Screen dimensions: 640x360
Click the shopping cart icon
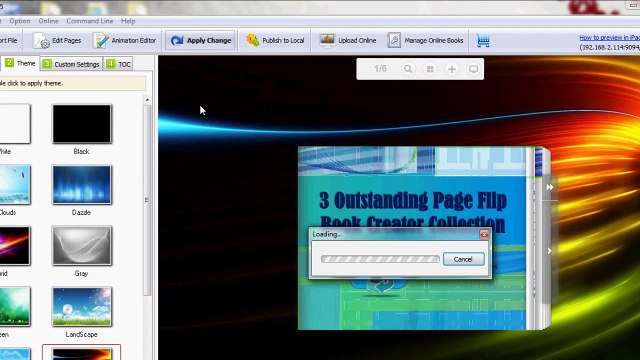[483, 41]
